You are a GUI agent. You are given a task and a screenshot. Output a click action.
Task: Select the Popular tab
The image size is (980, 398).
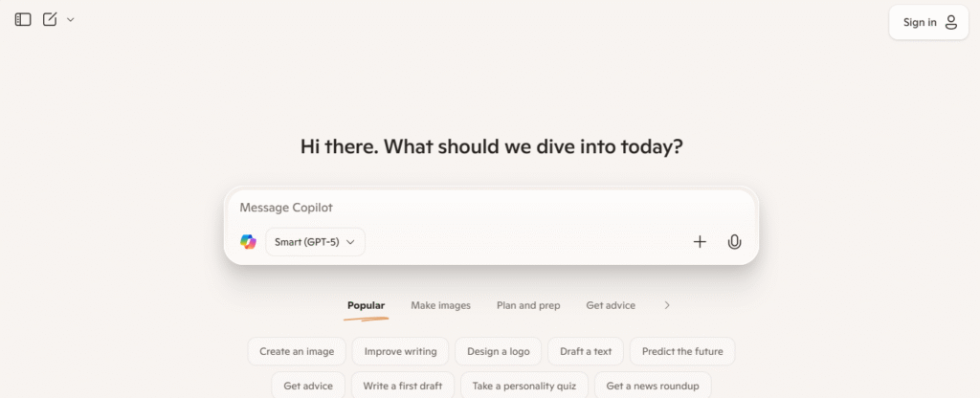click(x=366, y=305)
